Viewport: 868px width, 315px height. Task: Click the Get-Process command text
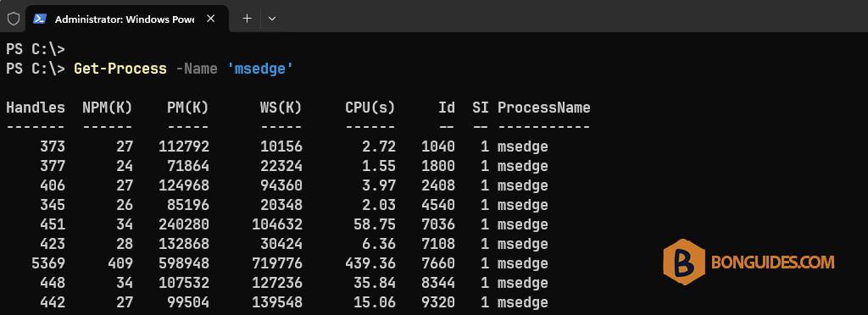coord(120,69)
